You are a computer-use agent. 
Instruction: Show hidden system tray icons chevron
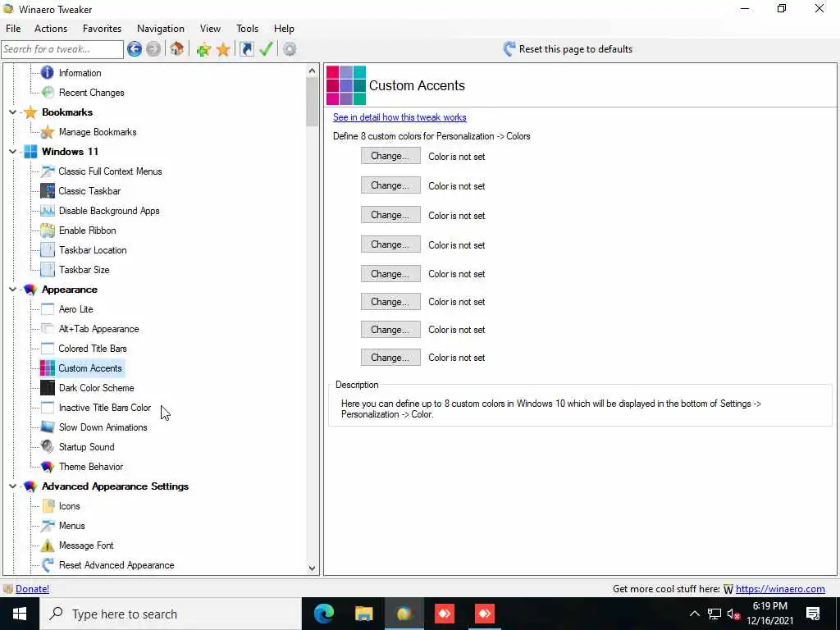(x=694, y=614)
